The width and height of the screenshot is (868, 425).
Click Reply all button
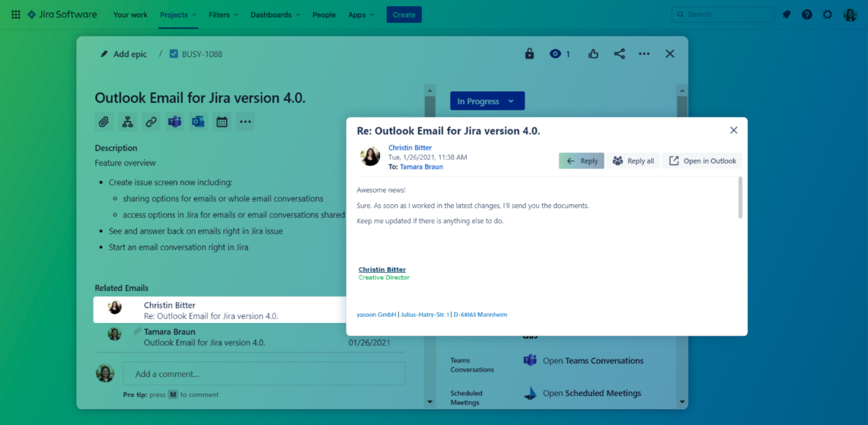(633, 161)
